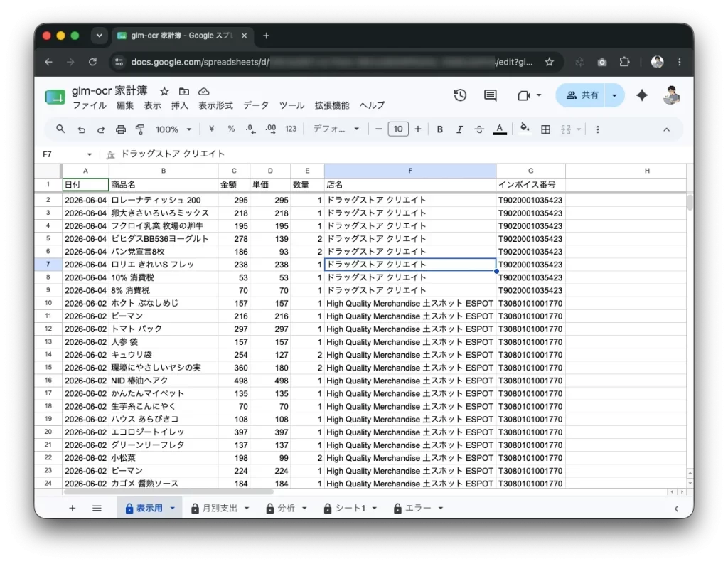Open the データ menu
728x564 pixels.
(256, 105)
